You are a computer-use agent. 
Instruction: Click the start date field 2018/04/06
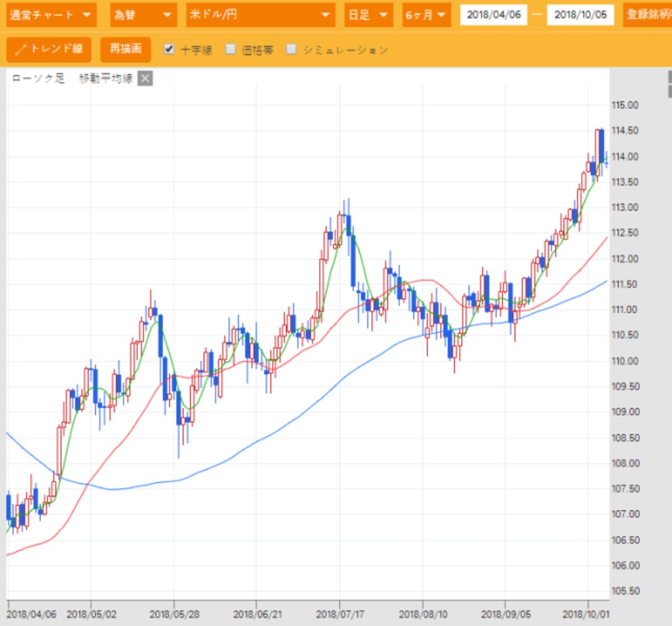click(494, 15)
